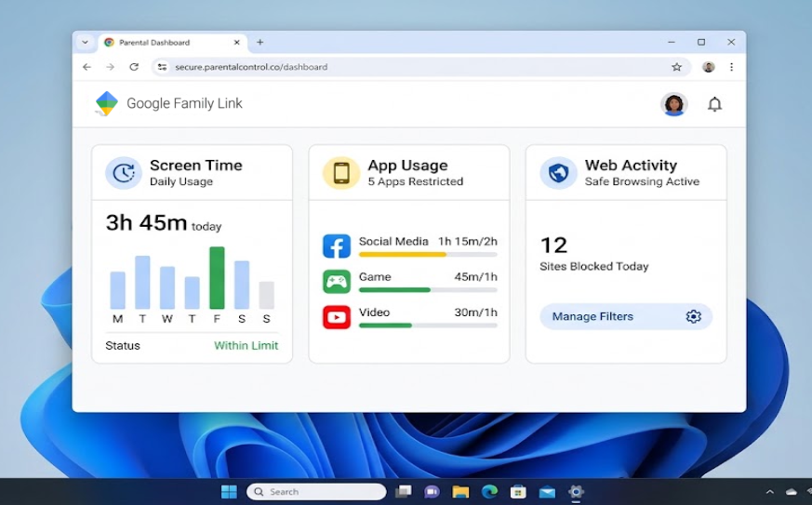Image resolution: width=812 pixels, height=505 pixels.
Task: View site information icon in address bar
Action: tap(163, 67)
